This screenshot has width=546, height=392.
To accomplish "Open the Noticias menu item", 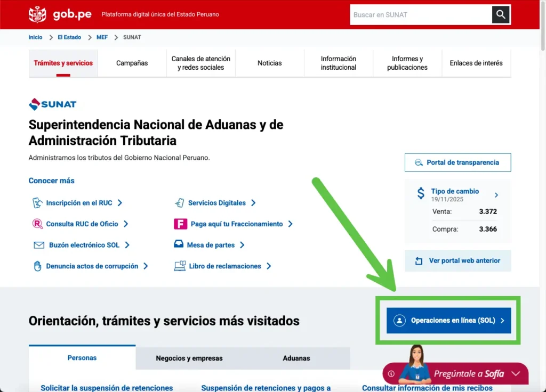I will click(x=269, y=63).
